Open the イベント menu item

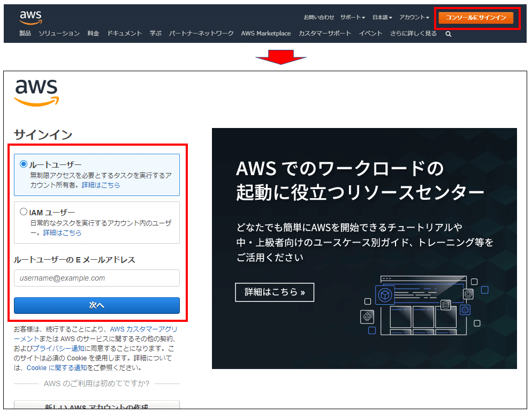tap(370, 33)
